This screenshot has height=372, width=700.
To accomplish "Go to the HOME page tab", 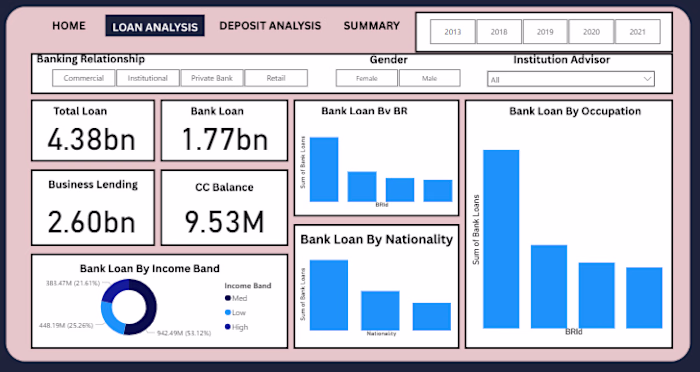I will coord(69,26).
